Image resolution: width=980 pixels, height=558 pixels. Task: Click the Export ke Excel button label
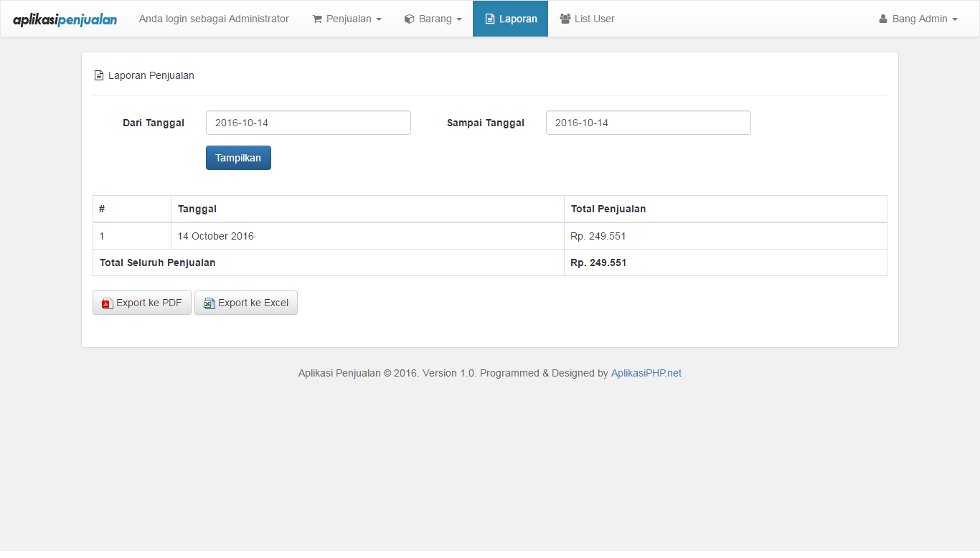click(x=253, y=303)
